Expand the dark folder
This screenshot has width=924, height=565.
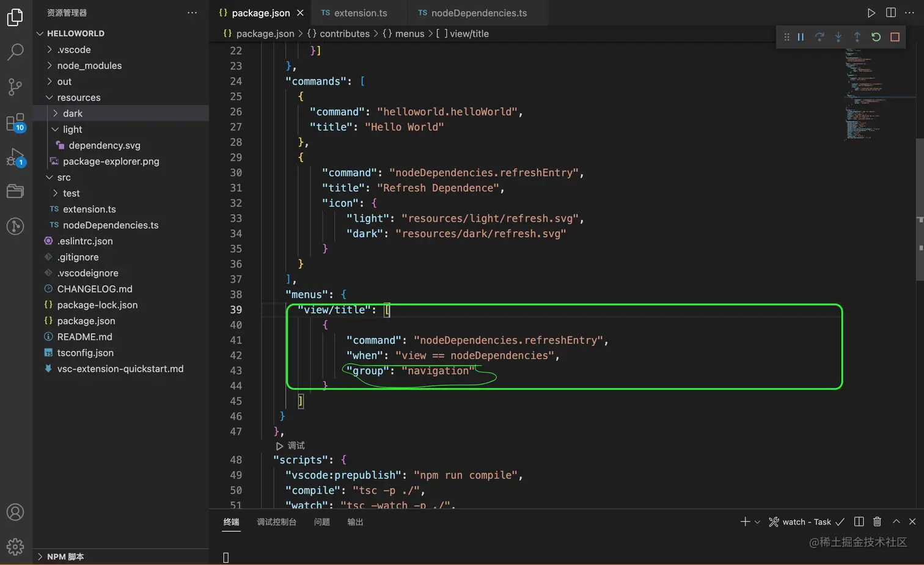pyautogui.click(x=121, y=113)
